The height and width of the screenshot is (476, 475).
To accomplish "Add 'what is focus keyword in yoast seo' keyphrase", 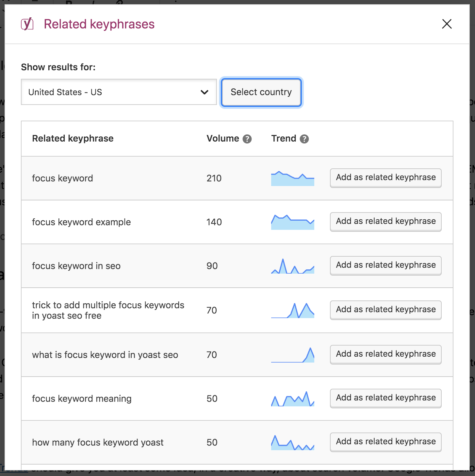I will point(385,354).
